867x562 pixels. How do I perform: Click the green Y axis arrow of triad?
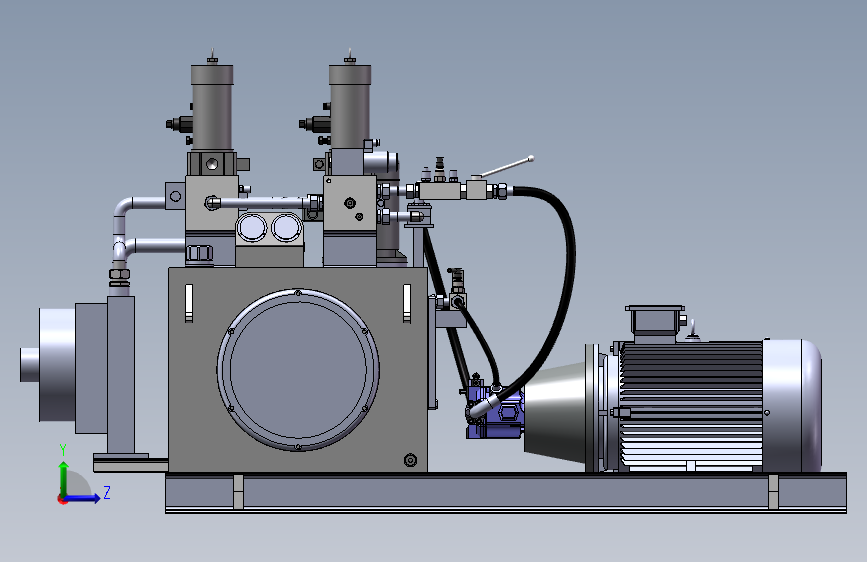click(x=64, y=478)
